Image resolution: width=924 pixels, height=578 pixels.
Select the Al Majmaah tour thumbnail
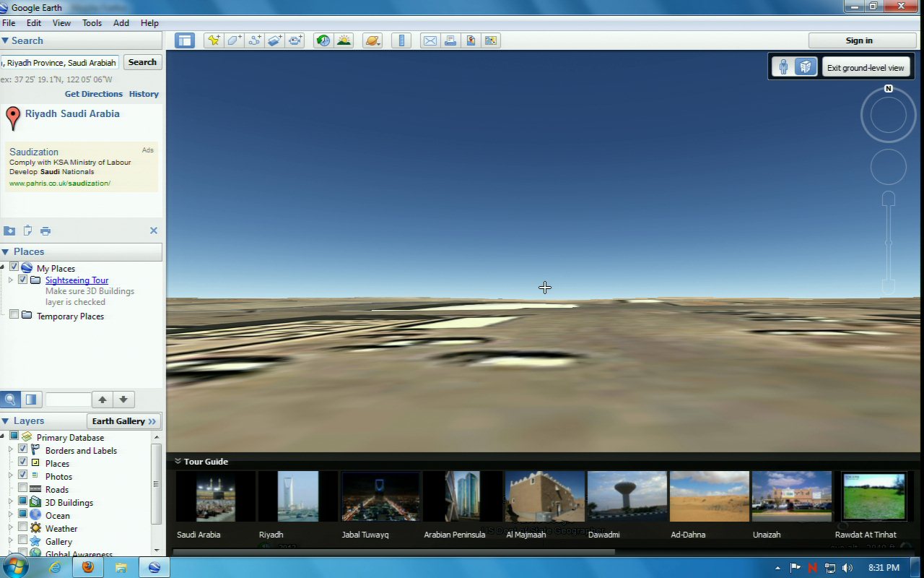545,496
